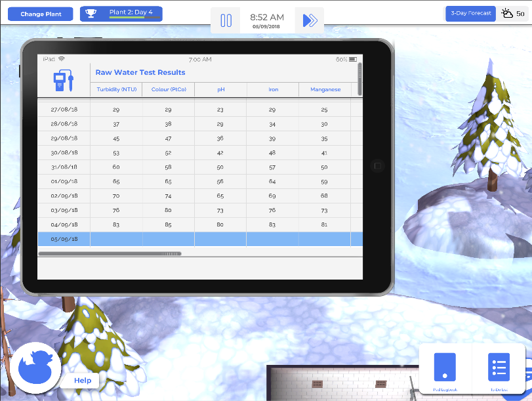Click the Plant 2 Day 4 progress bar
The width and height of the screenshot is (532, 401).
[x=134, y=18]
